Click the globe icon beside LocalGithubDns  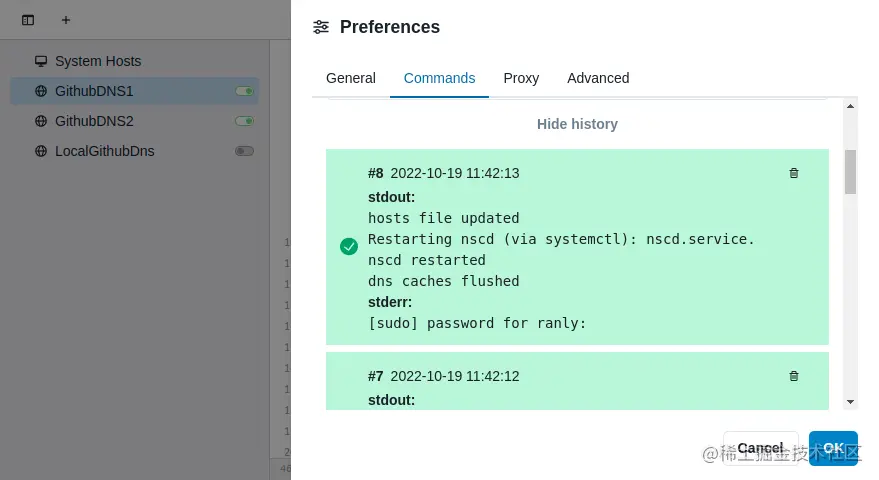(x=41, y=151)
